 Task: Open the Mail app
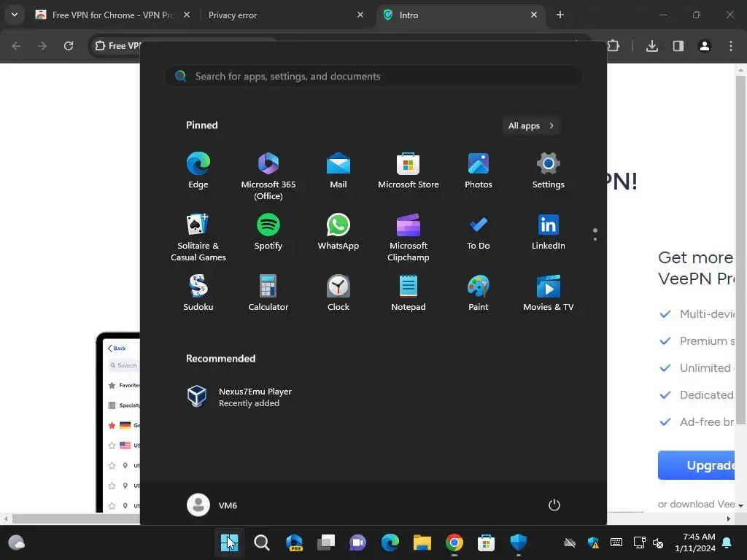pos(338,171)
